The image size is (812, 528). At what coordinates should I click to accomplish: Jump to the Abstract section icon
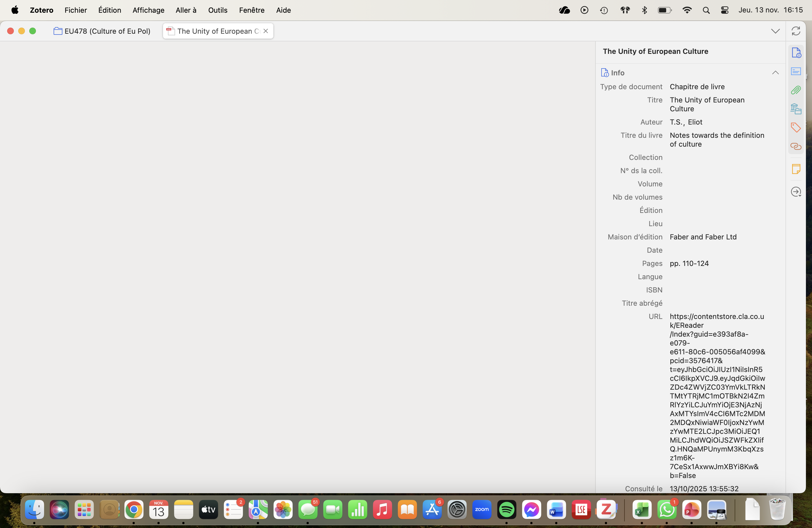(x=796, y=71)
